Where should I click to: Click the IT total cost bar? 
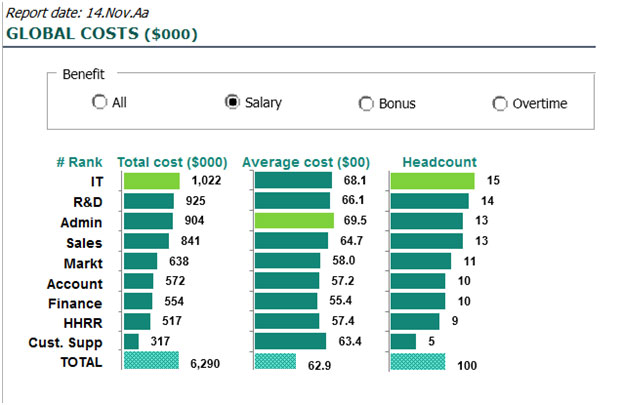(x=151, y=181)
